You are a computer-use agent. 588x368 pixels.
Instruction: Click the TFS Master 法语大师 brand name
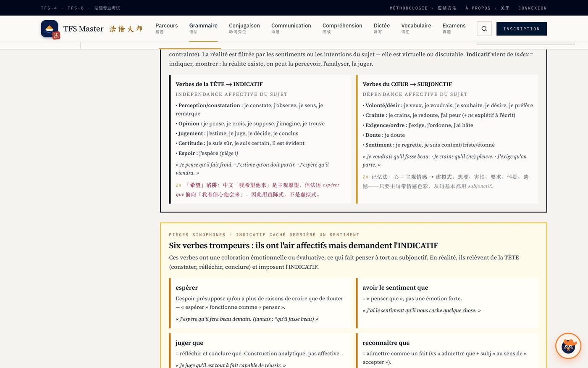pyautogui.click(x=103, y=29)
